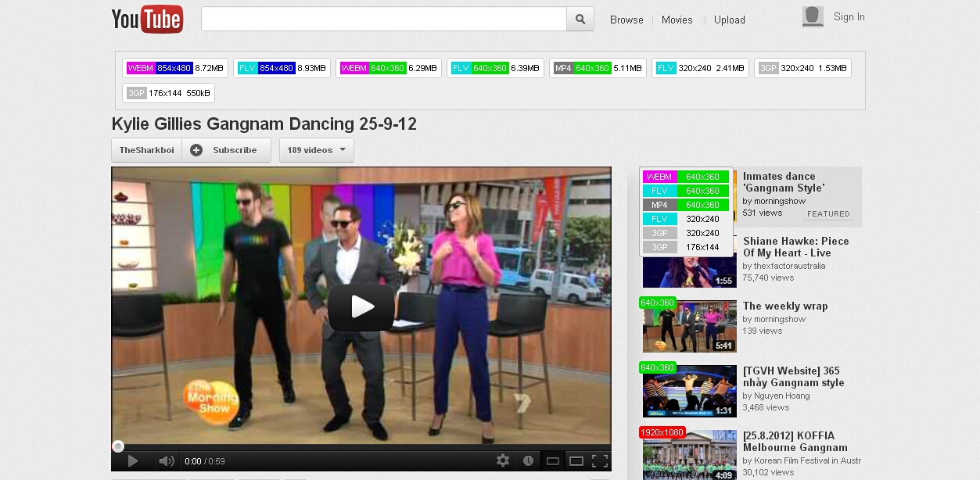980x480 pixels.
Task: Pick 3GP 176x144 in the popup list
Action: tap(686, 247)
